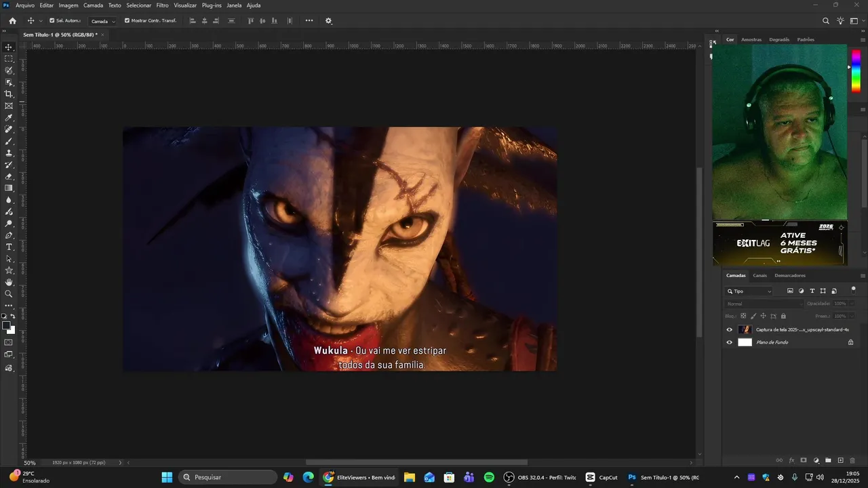Image resolution: width=868 pixels, height=488 pixels.
Task: Expand the status bar info arrow
Action: coord(121,463)
